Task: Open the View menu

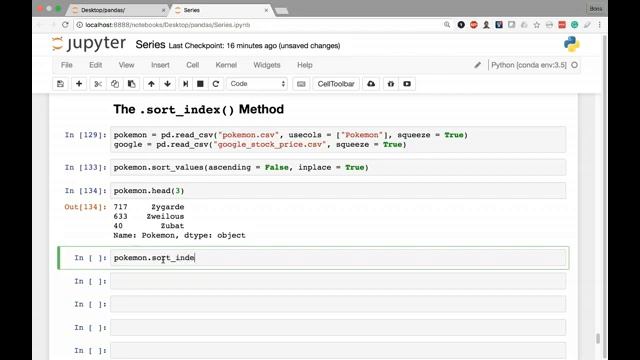Action: 127,65
